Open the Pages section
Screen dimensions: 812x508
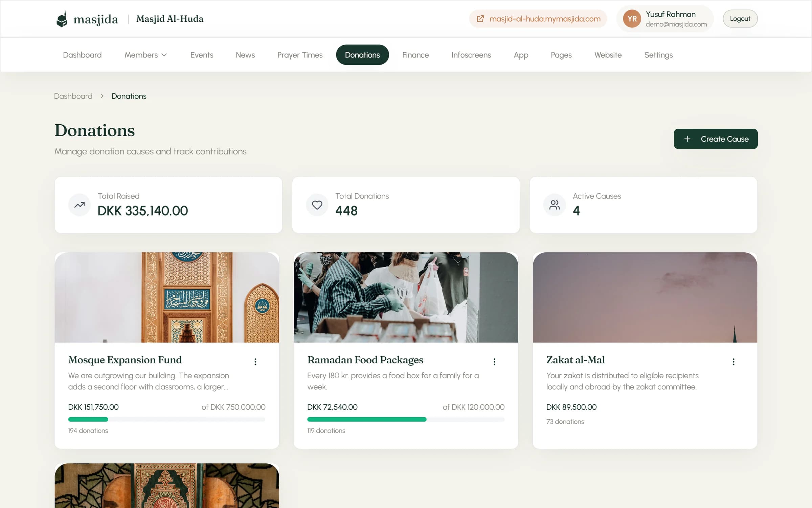click(561, 55)
